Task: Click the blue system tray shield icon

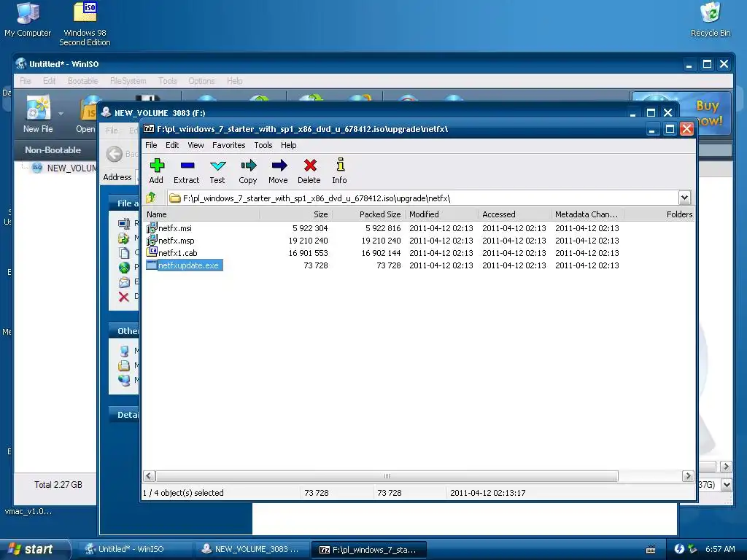Action: (679, 549)
